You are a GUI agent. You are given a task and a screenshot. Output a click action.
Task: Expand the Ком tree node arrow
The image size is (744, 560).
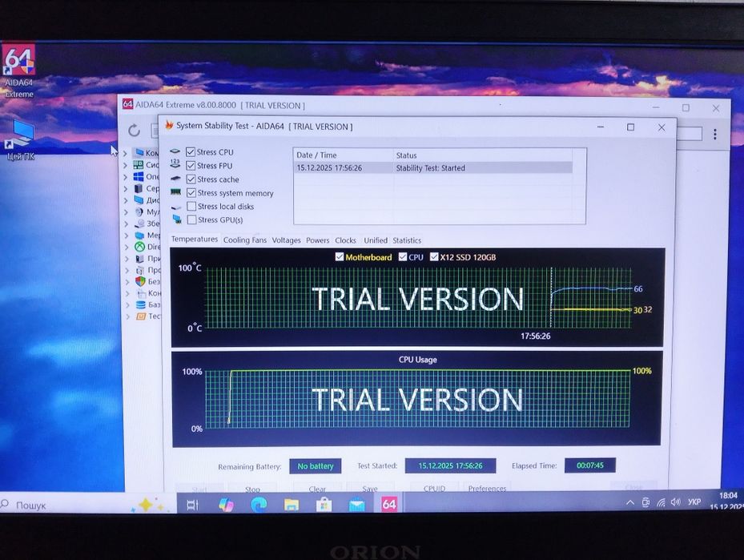point(125,153)
